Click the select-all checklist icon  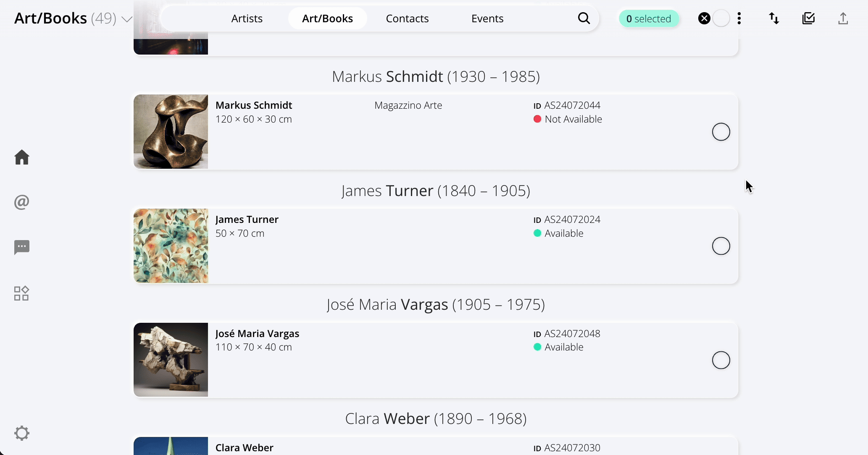(x=808, y=18)
